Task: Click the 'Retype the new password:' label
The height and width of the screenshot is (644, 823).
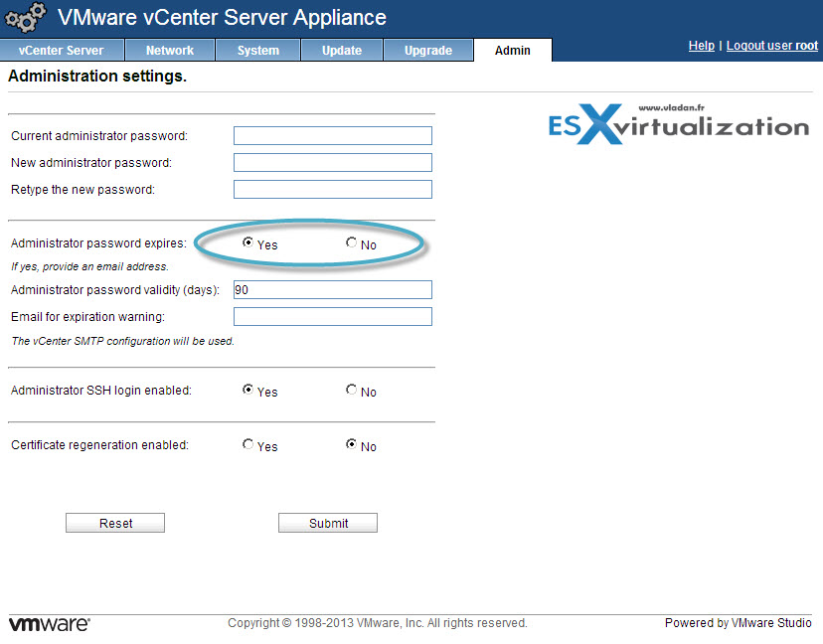Action: tap(82, 190)
